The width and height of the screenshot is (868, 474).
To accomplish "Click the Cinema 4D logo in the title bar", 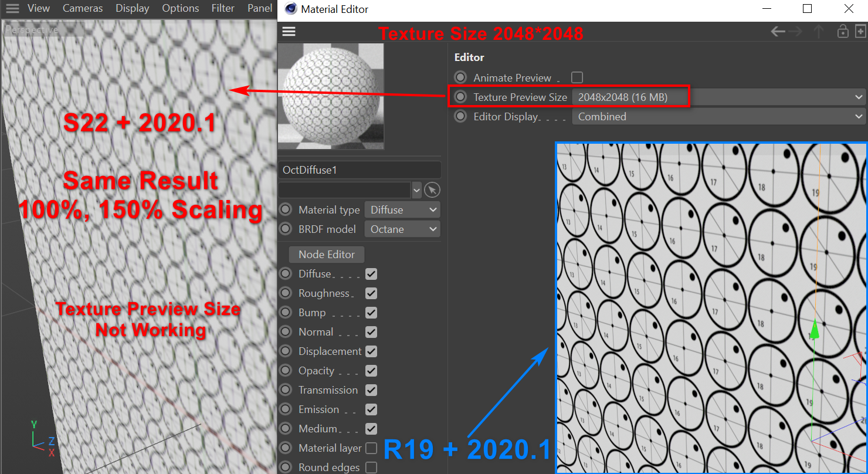I will point(290,9).
